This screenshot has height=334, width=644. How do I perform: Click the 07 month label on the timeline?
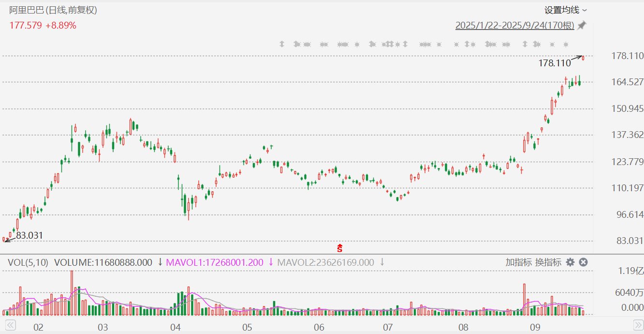pos(387,327)
